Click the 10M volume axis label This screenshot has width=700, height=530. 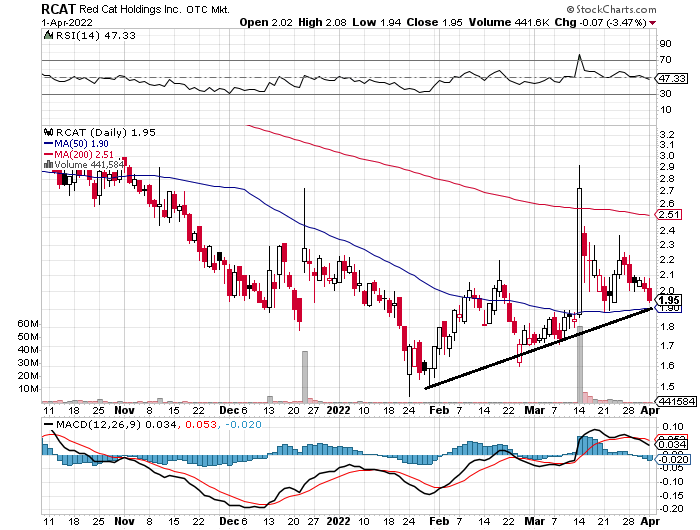click(x=28, y=389)
